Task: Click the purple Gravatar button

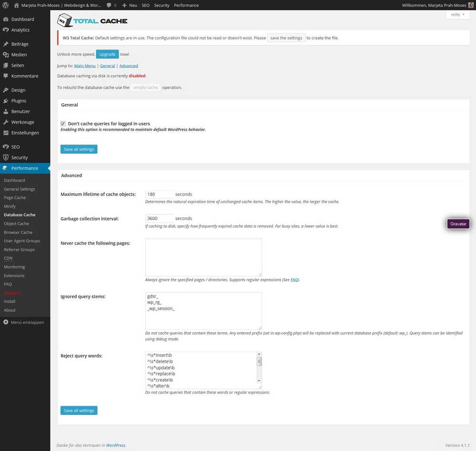Action: point(458,224)
